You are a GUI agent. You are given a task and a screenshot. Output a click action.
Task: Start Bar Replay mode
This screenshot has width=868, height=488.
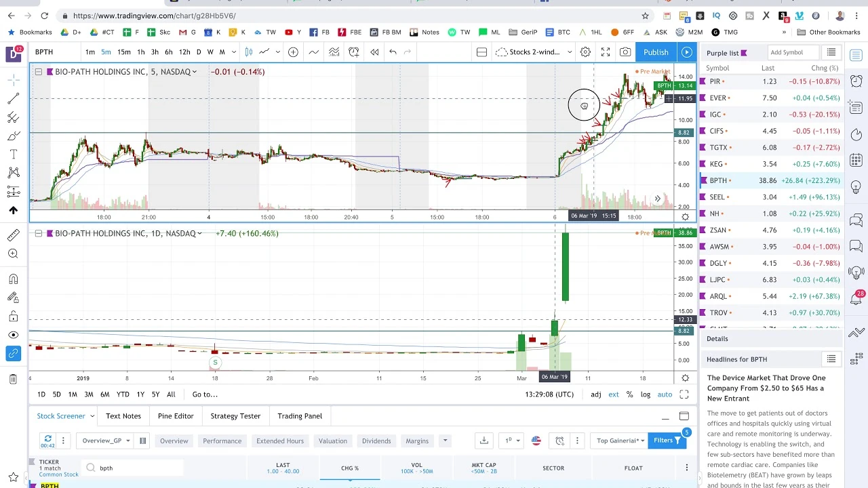(374, 52)
